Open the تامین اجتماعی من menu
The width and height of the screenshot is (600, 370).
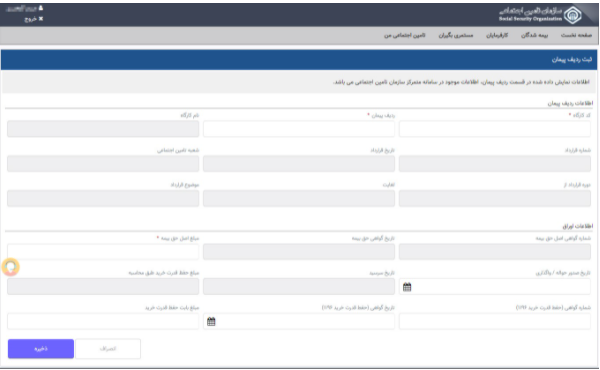tap(405, 35)
